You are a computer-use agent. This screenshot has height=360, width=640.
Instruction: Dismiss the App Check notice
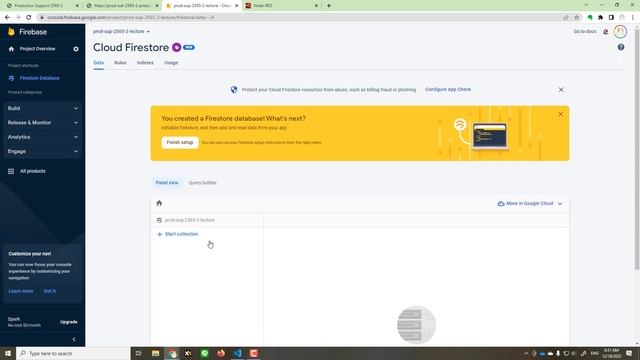561,90
